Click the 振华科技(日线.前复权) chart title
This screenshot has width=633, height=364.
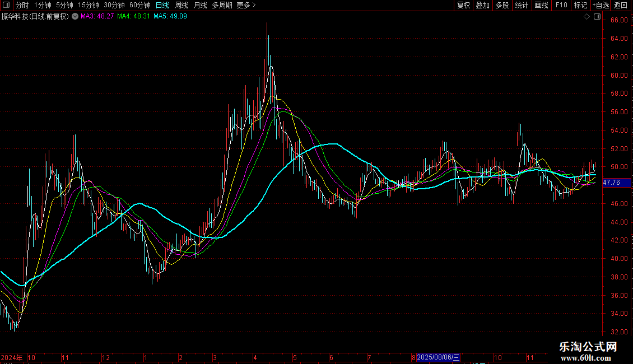click(35, 16)
